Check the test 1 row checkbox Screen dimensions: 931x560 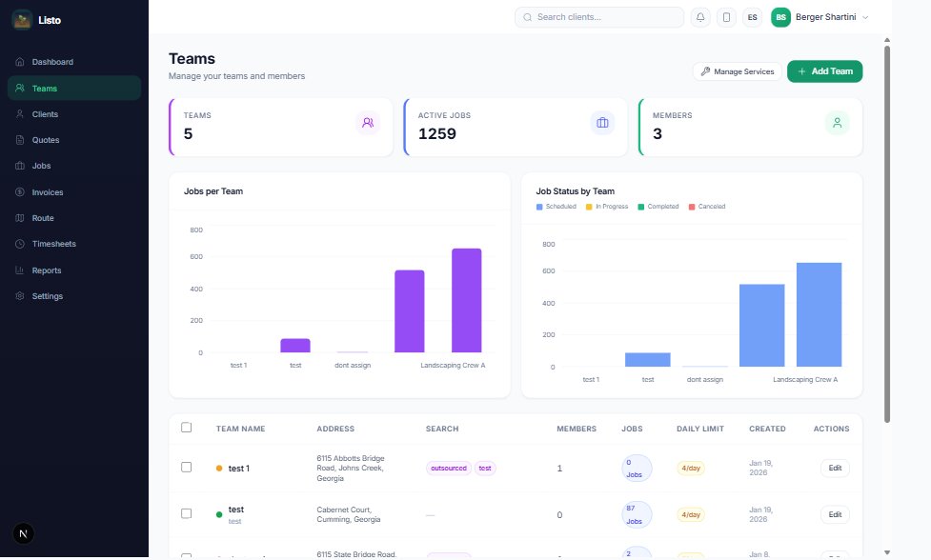[x=187, y=468]
